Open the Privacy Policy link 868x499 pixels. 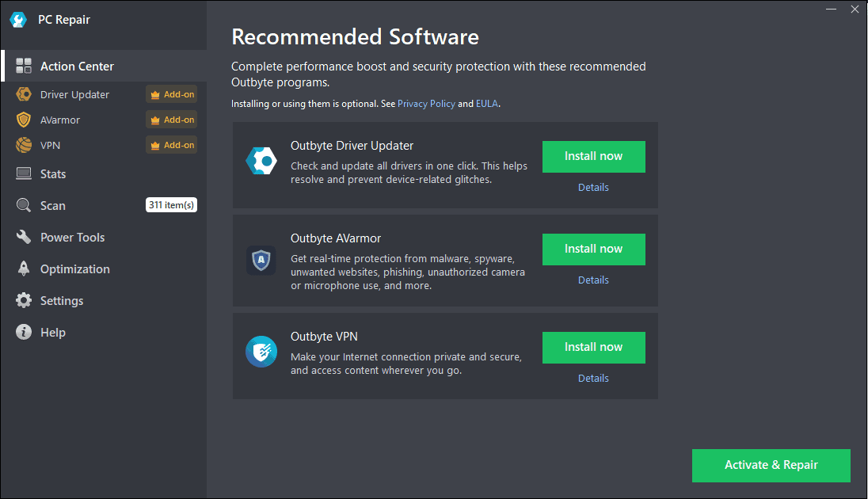point(426,104)
